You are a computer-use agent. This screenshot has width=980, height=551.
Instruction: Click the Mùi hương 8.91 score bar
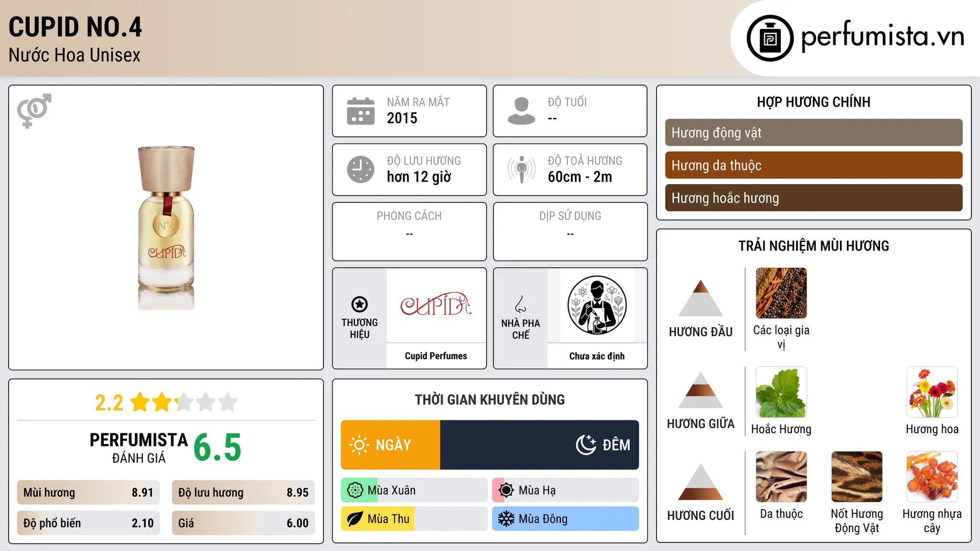89,493
